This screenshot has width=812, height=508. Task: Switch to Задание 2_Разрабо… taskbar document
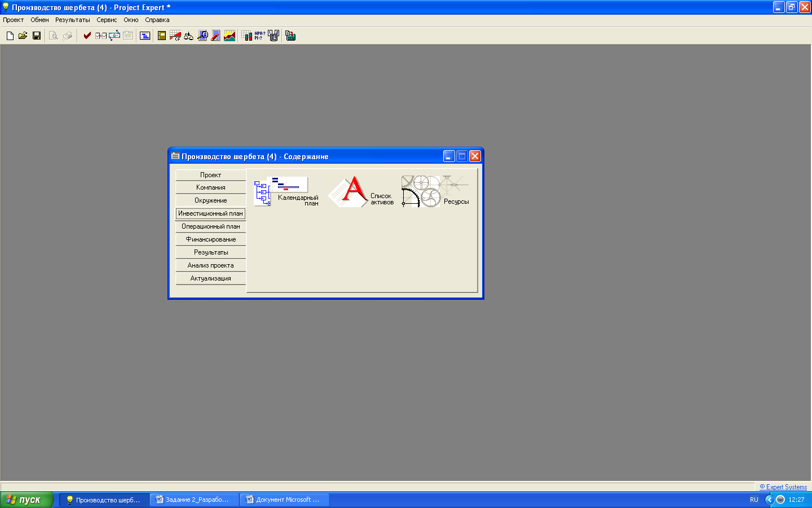point(195,500)
